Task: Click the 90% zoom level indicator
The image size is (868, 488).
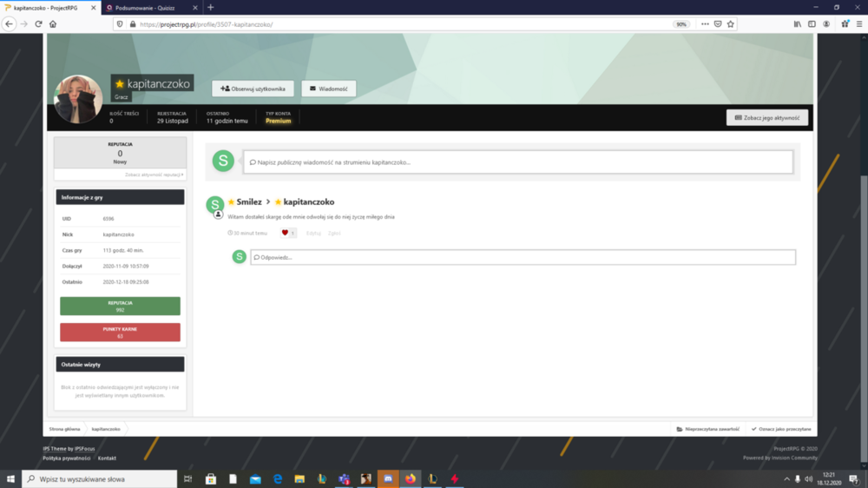Action: 681,24
